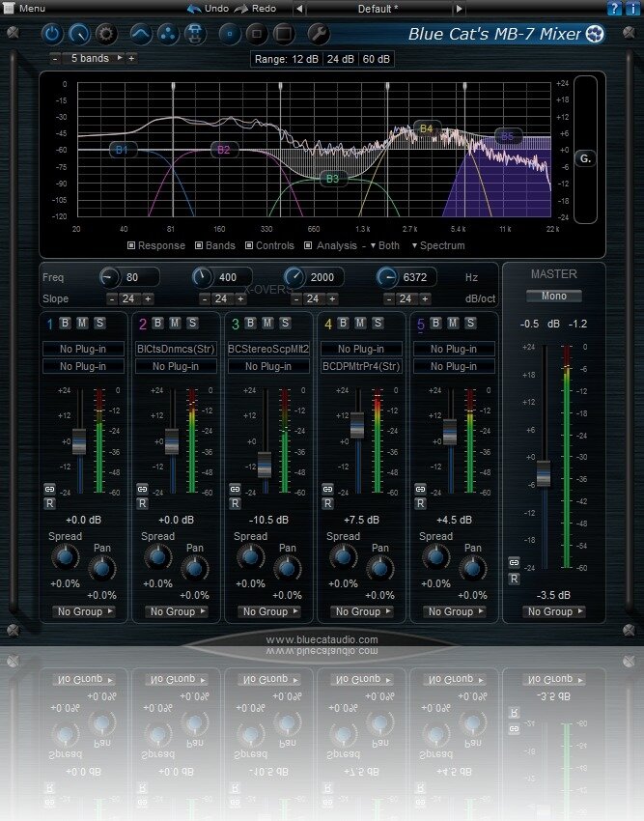
Task: Increase slope of the 80 Hz crossover
Action: click(148, 298)
